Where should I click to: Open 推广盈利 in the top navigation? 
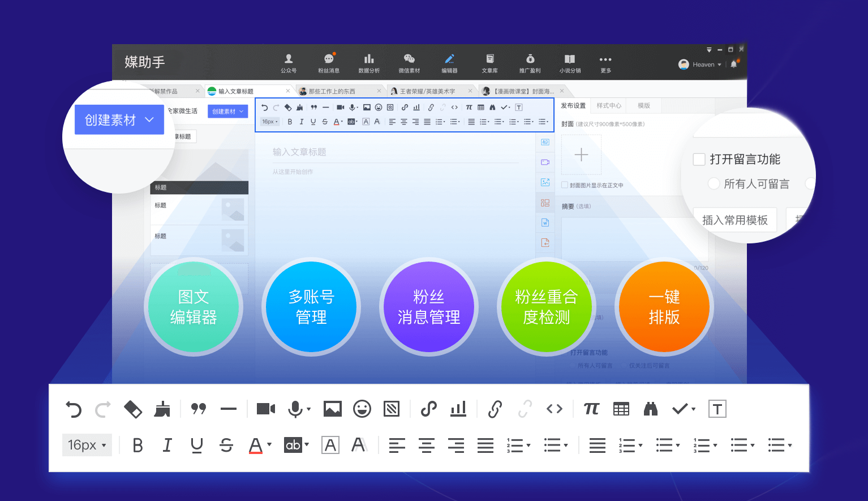530,64
